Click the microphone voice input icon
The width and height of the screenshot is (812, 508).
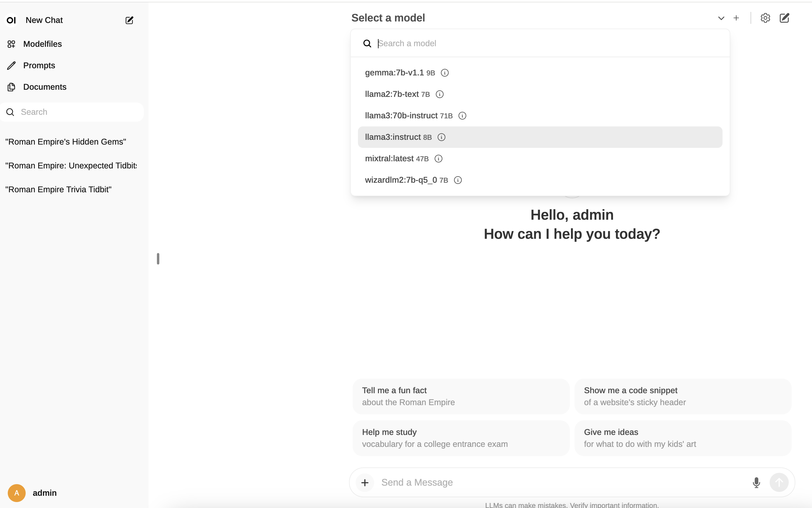[756, 482]
